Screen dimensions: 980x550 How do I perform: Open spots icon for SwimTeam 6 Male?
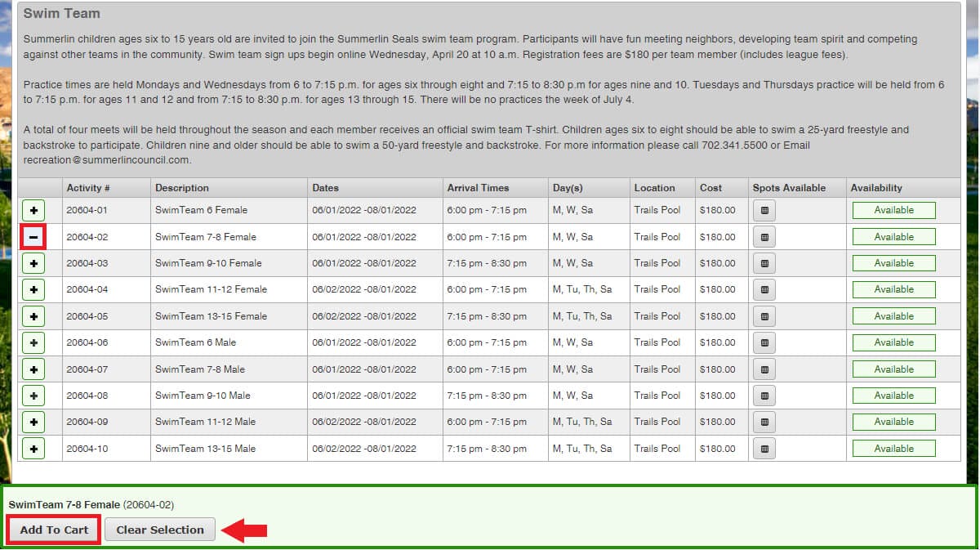pyautogui.click(x=764, y=343)
